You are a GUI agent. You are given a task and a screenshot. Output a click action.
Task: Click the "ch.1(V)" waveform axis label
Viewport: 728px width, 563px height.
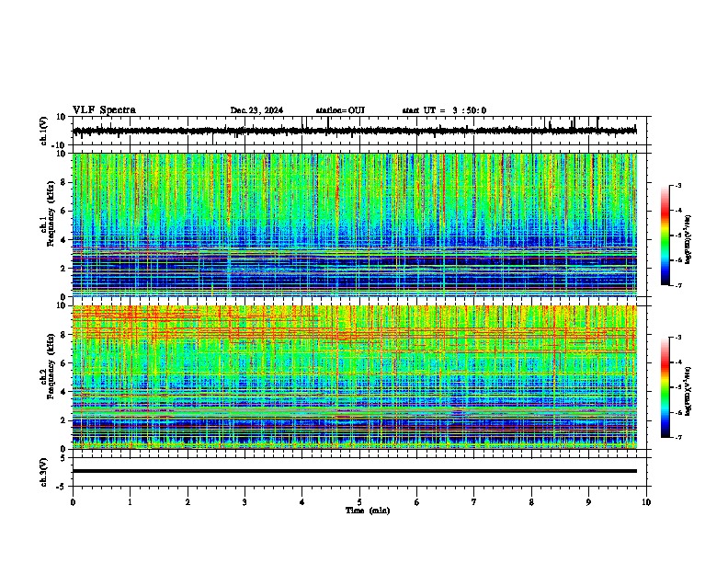point(44,131)
